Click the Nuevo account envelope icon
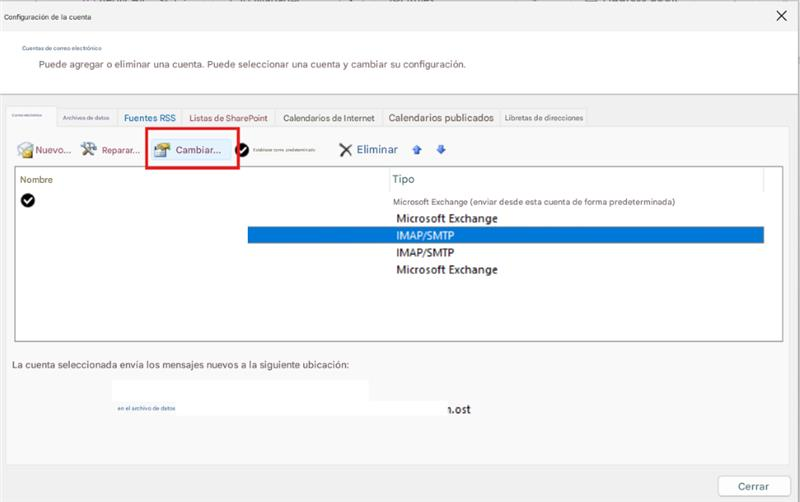 pyautogui.click(x=25, y=149)
